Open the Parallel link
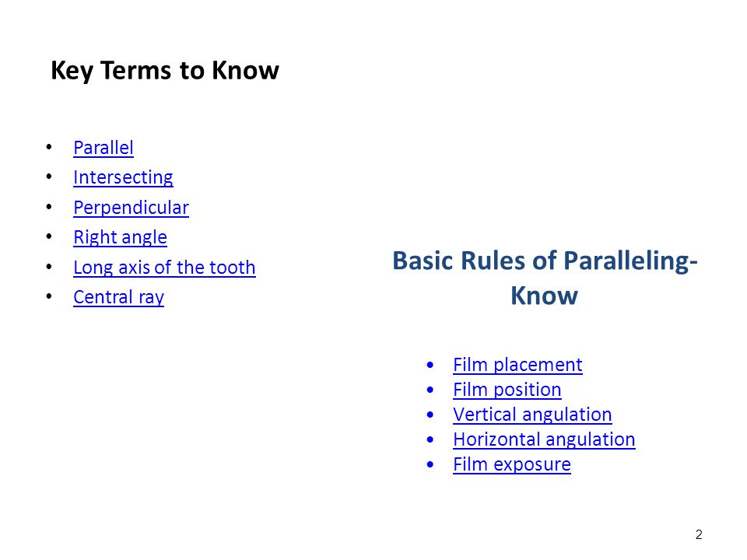This screenshot has height=560, width=747. coord(103,148)
